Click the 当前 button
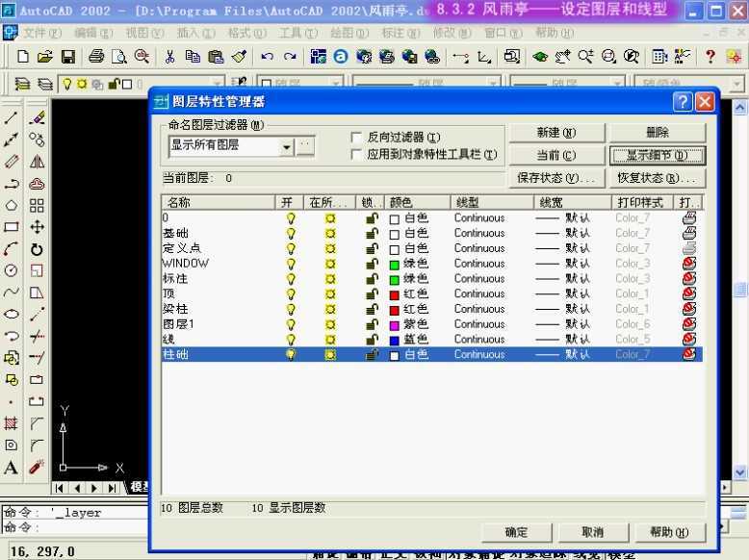 [557, 155]
